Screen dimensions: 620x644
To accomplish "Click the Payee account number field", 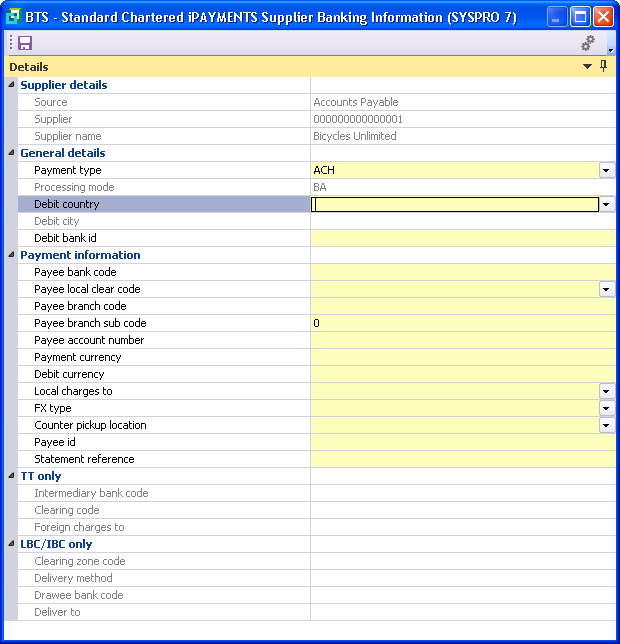I will pyautogui.click(x=463, y=340).
